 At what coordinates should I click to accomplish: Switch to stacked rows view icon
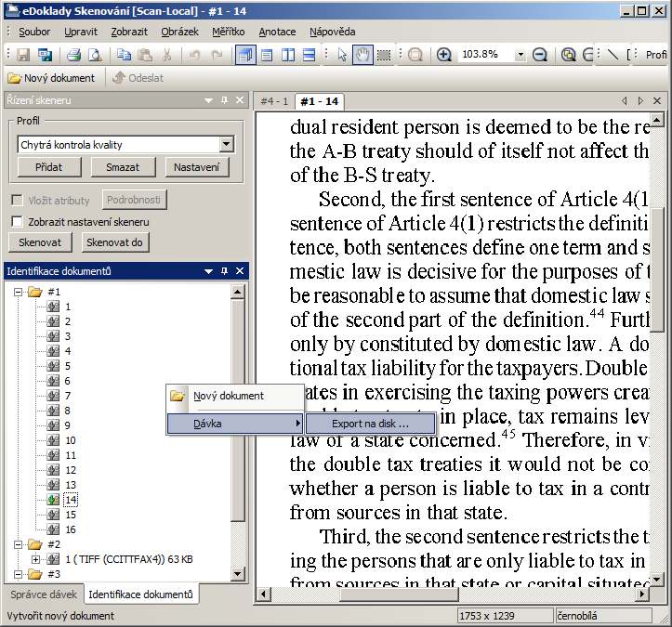click(x=309, y=55)
